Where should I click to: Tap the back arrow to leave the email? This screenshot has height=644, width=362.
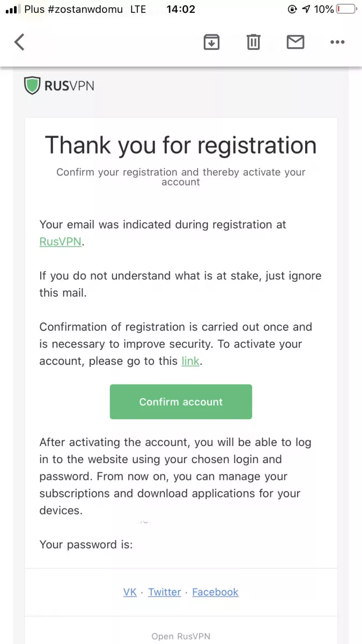coord(19,42)
